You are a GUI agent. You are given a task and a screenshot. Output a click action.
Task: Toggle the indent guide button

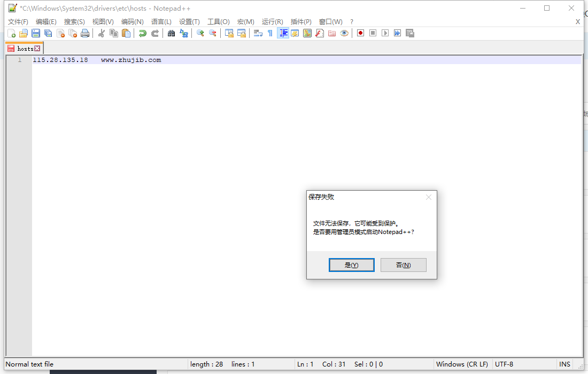click(283, 33)
